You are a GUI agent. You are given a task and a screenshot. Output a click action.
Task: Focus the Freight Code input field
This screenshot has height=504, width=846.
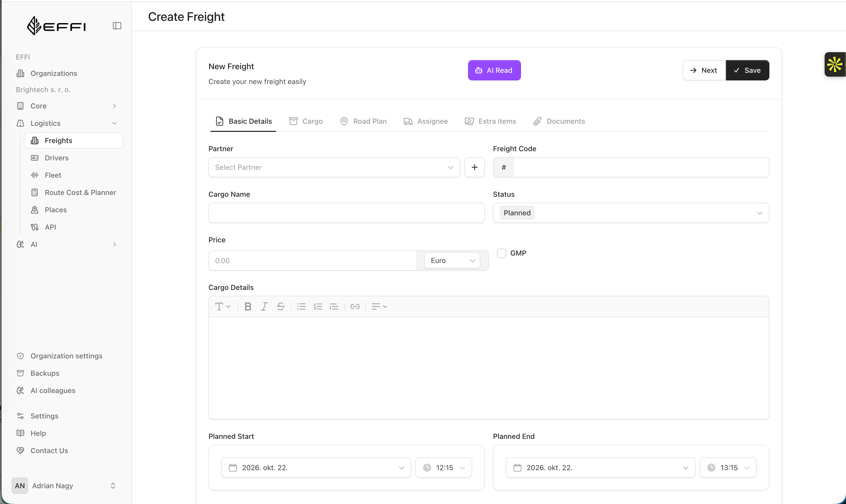(x=641, y=167)
